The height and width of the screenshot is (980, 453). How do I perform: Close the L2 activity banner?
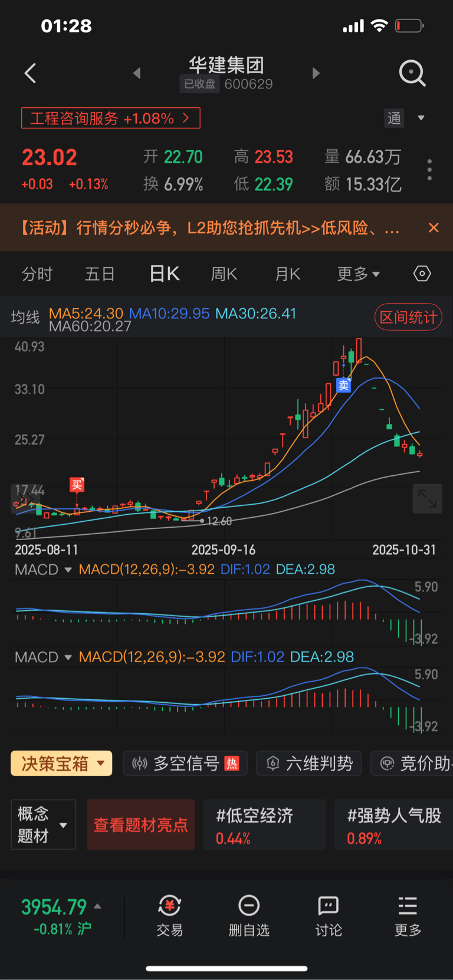click(x=434, y=228)
